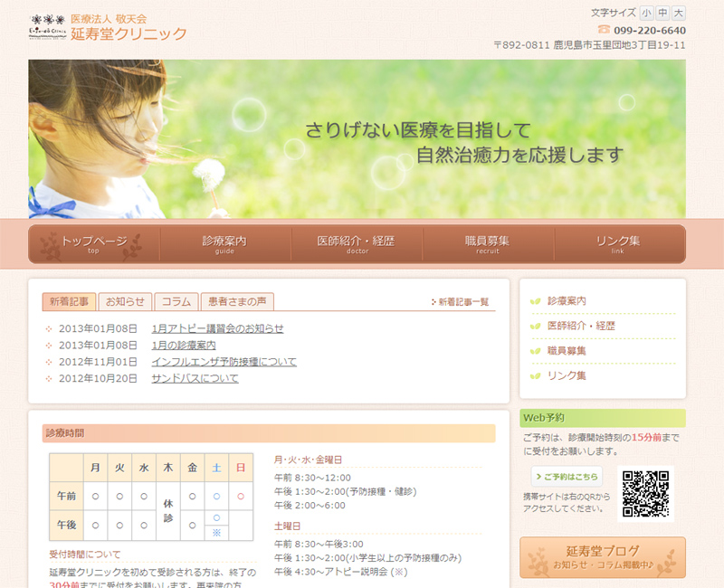Click the sidebar リンク集 link
This screenshot has width=724, height=588.
point(567,375)
